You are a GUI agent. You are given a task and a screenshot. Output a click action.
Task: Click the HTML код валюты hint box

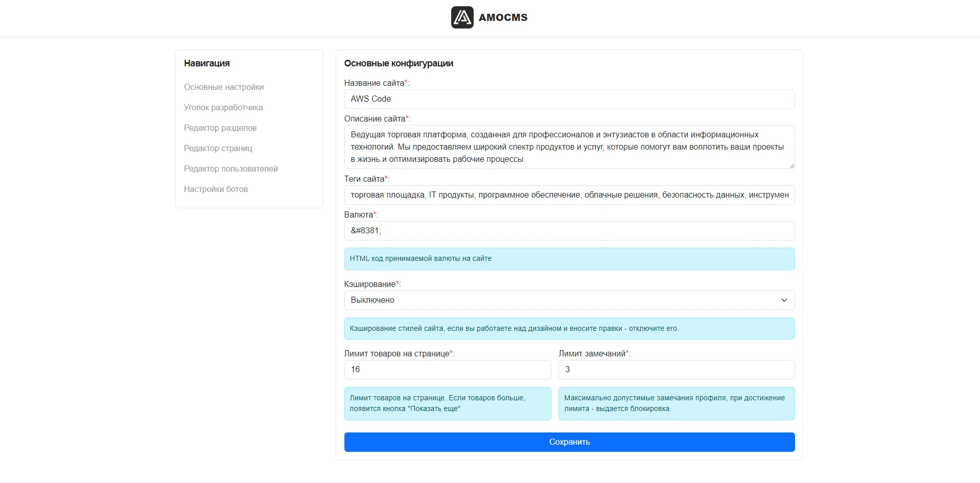(x=569, y=259)
